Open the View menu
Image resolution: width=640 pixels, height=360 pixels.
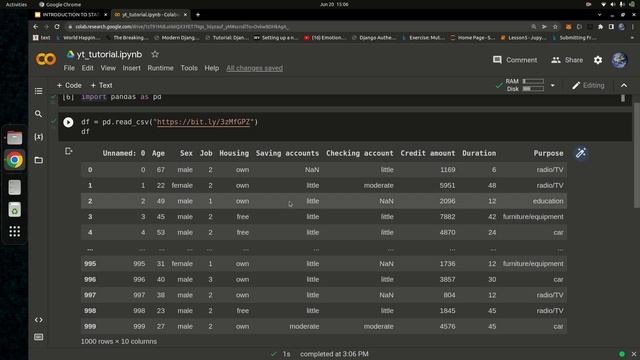click(108, 68)
